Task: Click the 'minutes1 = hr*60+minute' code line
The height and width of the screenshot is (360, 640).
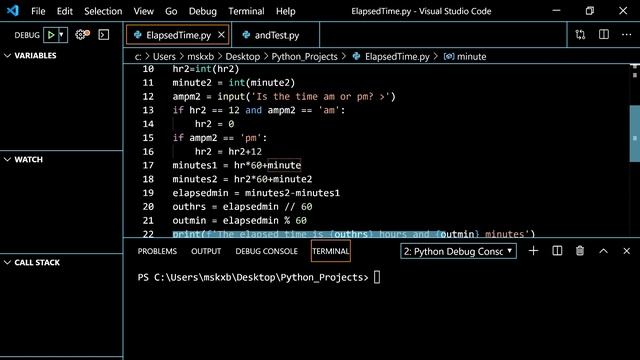Action: (237, 165)
